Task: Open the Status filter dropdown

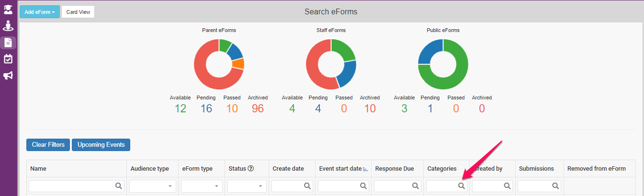Action: click(x=247, y=186)
